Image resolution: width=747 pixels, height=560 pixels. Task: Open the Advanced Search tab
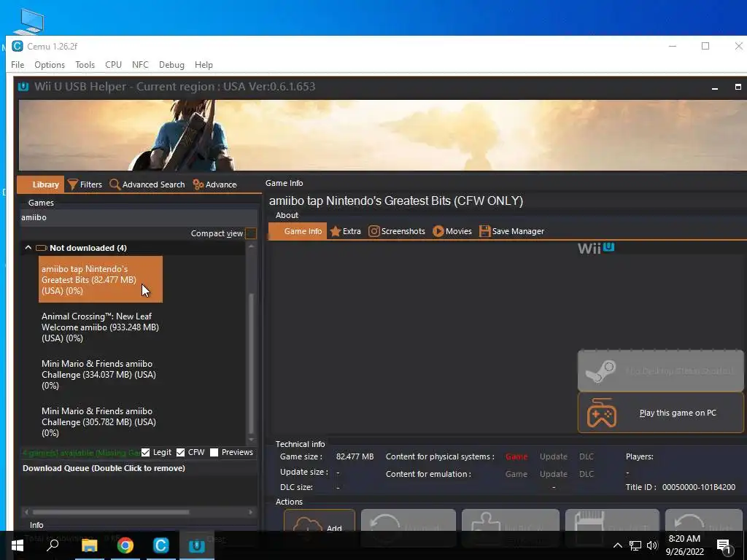[147, 184]
